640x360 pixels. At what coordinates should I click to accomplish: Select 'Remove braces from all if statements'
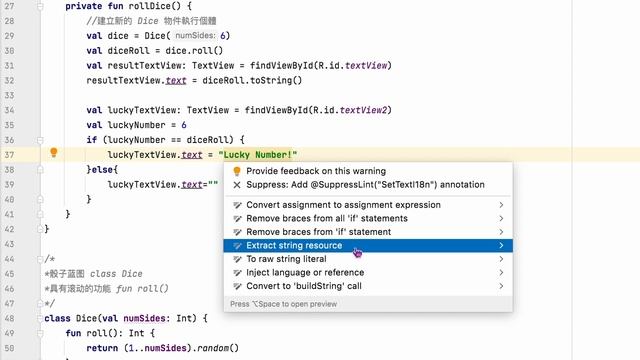click(x=368, y=218)
